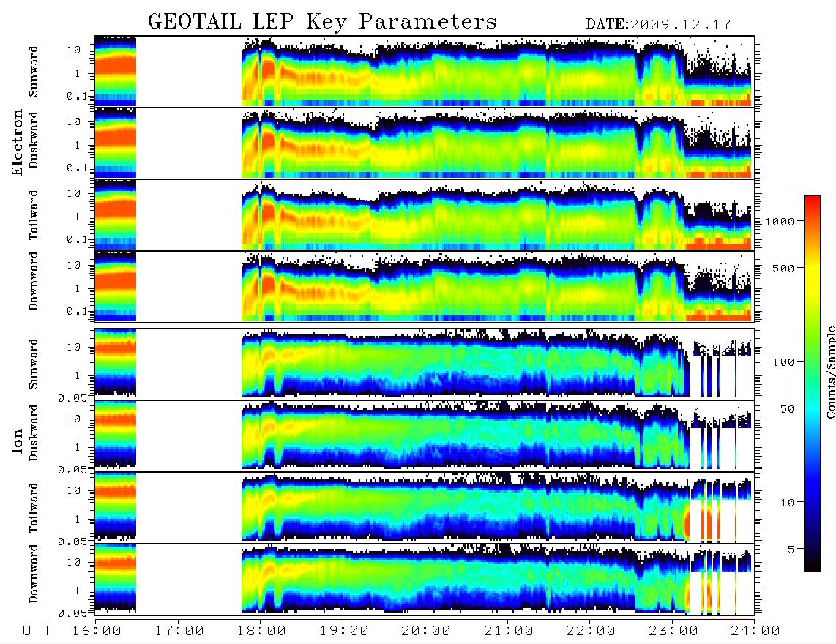Select the Ion 'Dawnward' panel label

(34, 574)
